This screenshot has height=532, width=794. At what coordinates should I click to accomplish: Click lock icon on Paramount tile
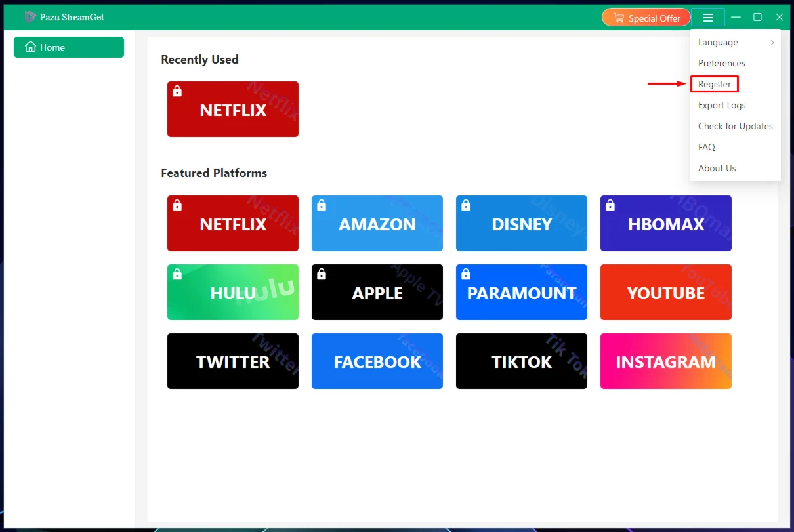click(x=466, y=274)
